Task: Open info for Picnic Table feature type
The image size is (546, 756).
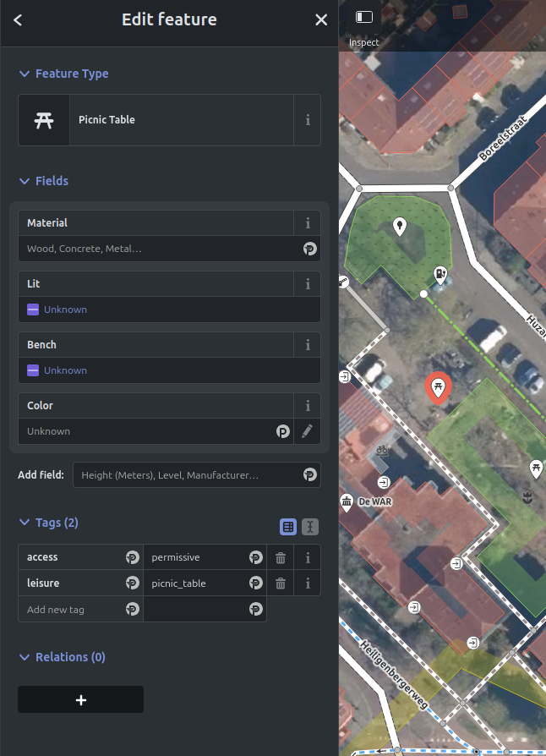Action: coord(308,120)
